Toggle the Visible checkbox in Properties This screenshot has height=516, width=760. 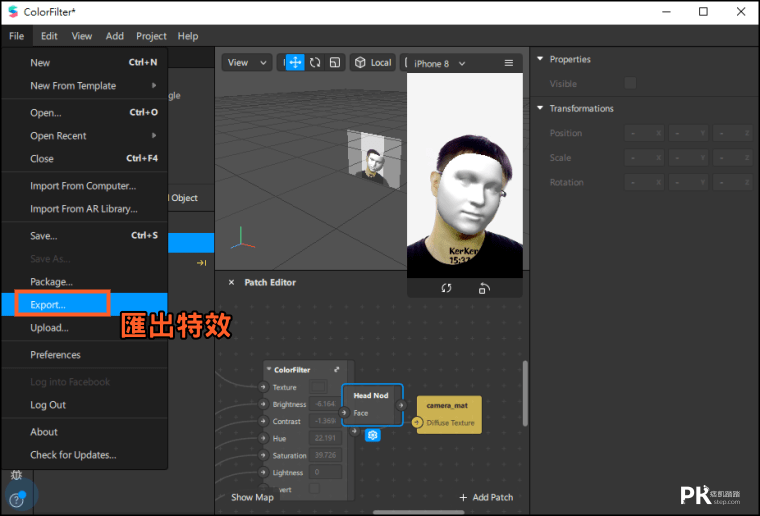click(630, 83)
